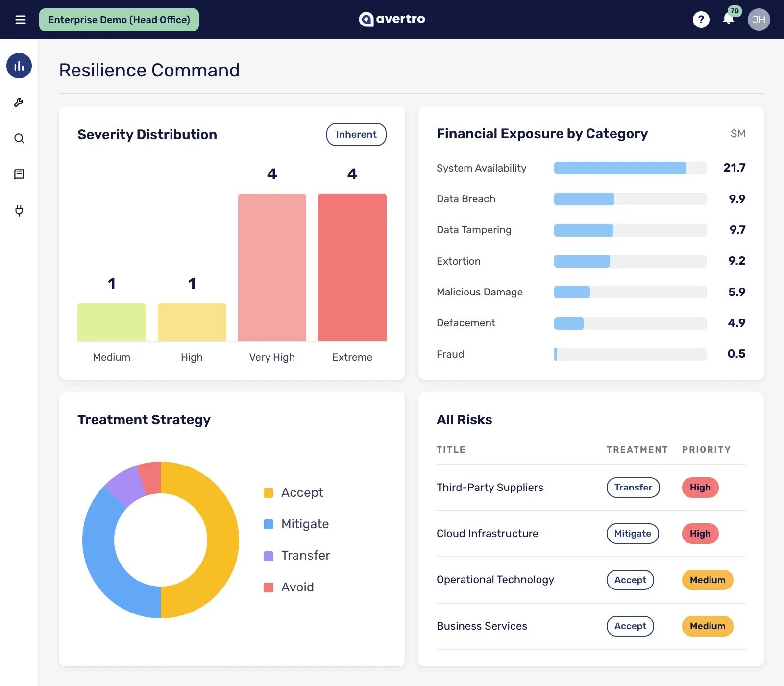Open the wrench tools sidebar icon

coord(19,102)
